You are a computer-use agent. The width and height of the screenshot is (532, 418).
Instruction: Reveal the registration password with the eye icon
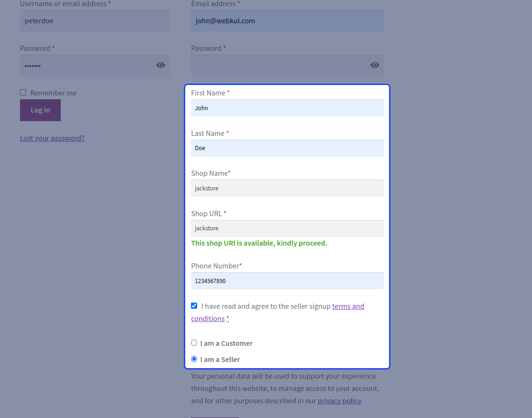click(374, 65)
